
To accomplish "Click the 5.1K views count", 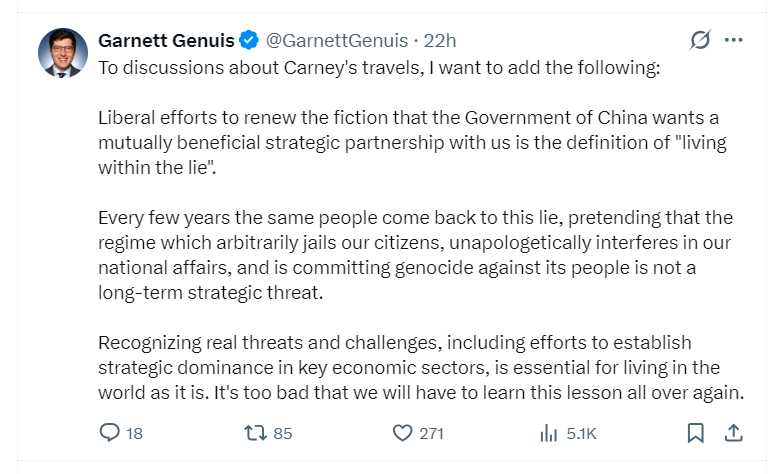I will tap(581, 434).
